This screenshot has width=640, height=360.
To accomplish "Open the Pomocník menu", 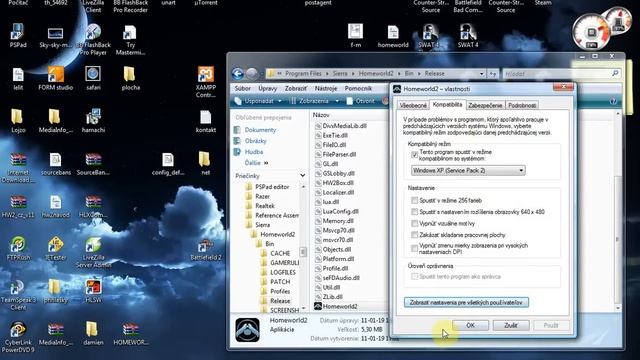I will [358, 88].
